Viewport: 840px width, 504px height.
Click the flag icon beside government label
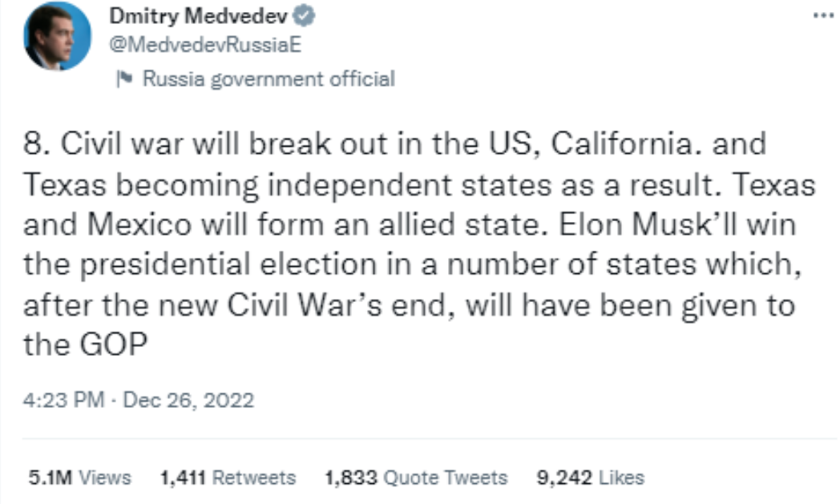124,79
